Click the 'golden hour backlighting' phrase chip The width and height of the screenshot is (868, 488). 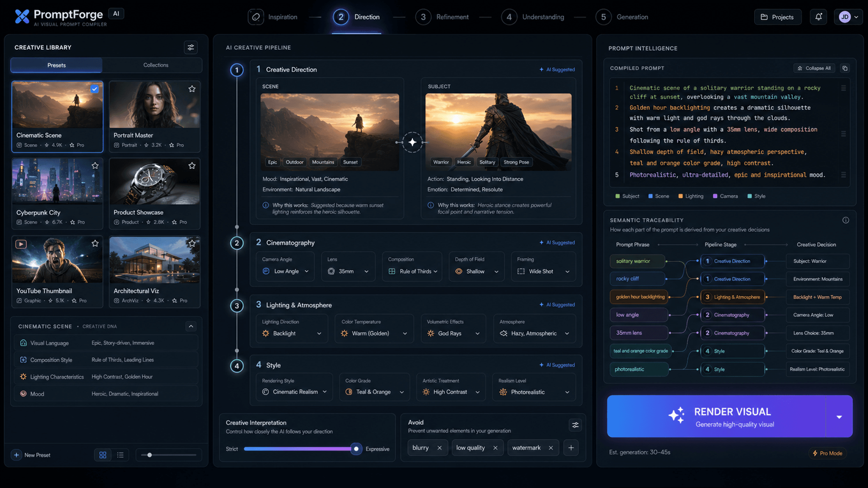[640, 297]
